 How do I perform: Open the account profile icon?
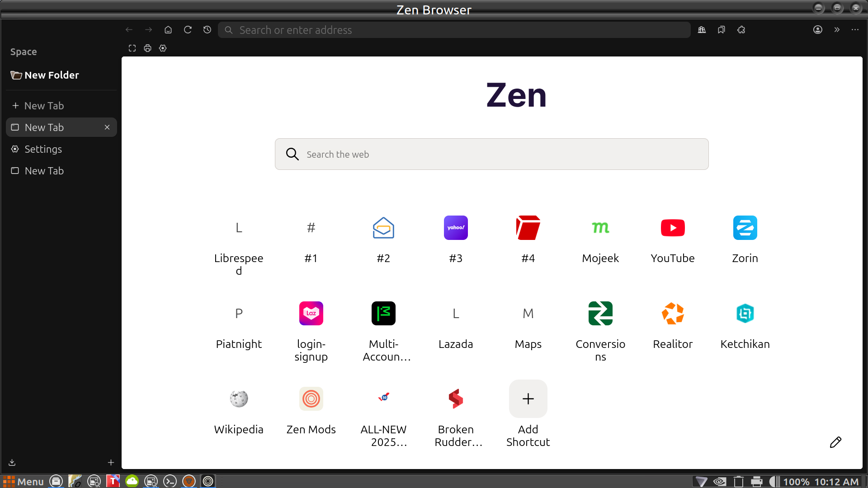[817, 30]
